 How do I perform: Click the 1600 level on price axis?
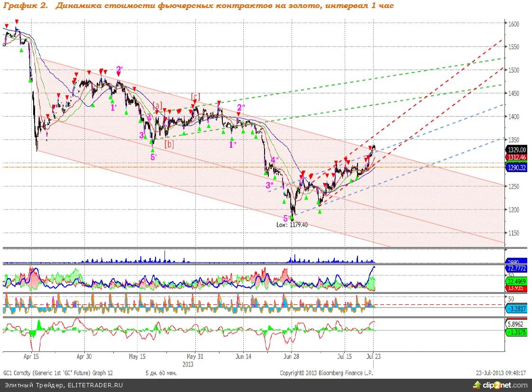tap(513, 24)
